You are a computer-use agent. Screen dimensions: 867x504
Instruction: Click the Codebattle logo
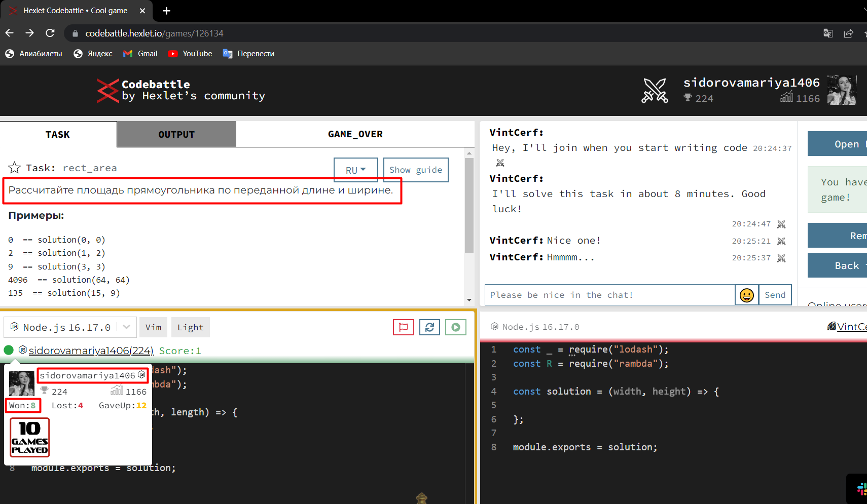pos(107,91)
